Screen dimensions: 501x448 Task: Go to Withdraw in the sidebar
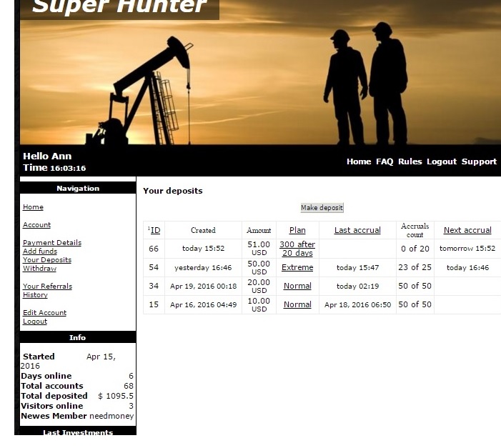[x=39, y=269]
